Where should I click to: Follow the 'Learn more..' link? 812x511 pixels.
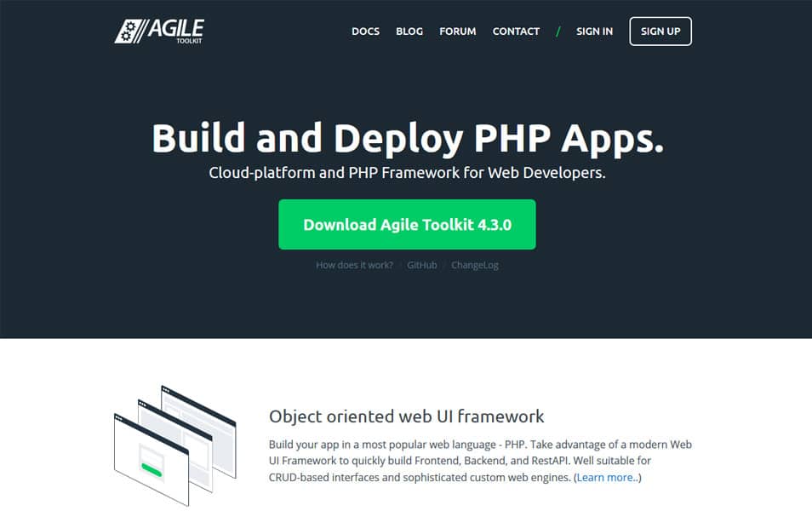click(608, 477)
